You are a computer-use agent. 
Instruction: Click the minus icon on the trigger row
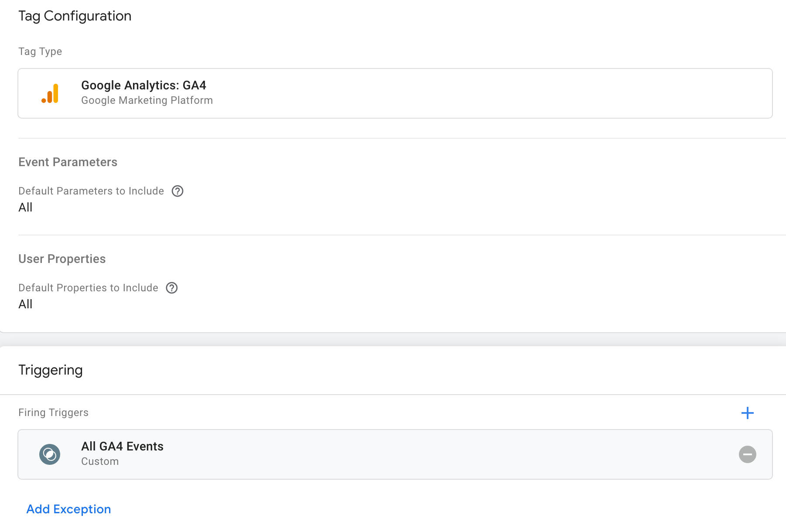point(747,454)
